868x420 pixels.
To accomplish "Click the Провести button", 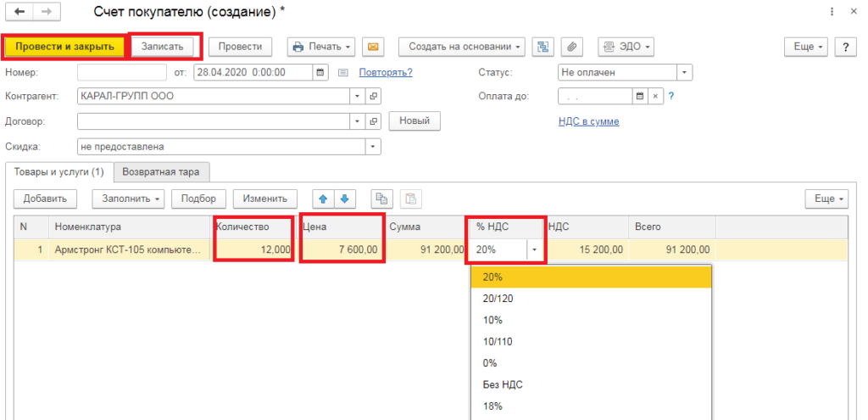I will pos(240,48).
